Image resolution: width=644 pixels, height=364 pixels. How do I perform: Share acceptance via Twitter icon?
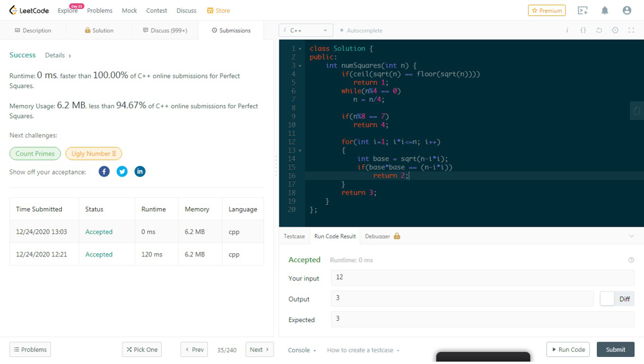pos(122,171)
